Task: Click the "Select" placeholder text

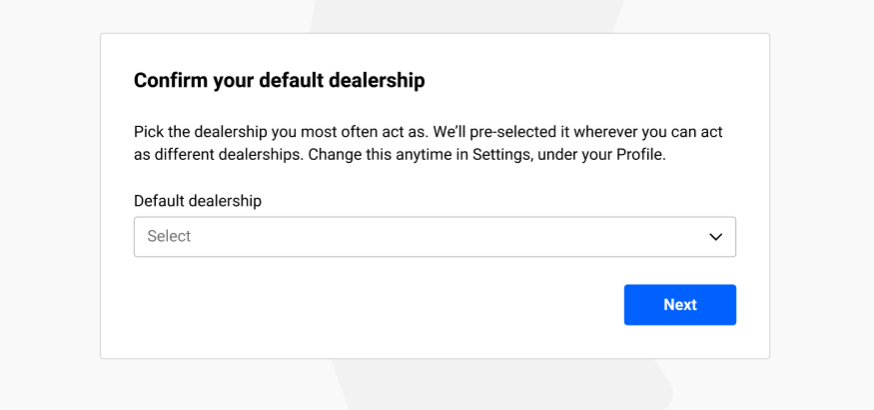Action: click(x=169, y=237)
